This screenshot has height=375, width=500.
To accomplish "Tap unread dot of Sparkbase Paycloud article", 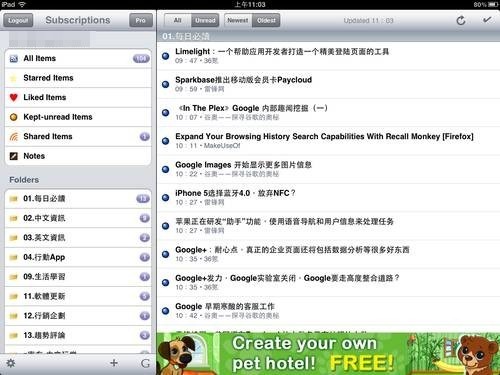I will point(165,84).
